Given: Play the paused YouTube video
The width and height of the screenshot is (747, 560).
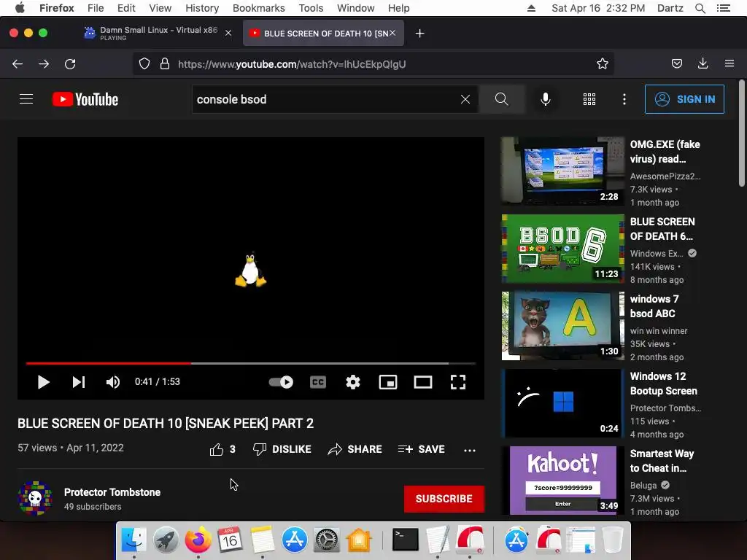Looking at the screenshot, I should (x=43, y=382).
